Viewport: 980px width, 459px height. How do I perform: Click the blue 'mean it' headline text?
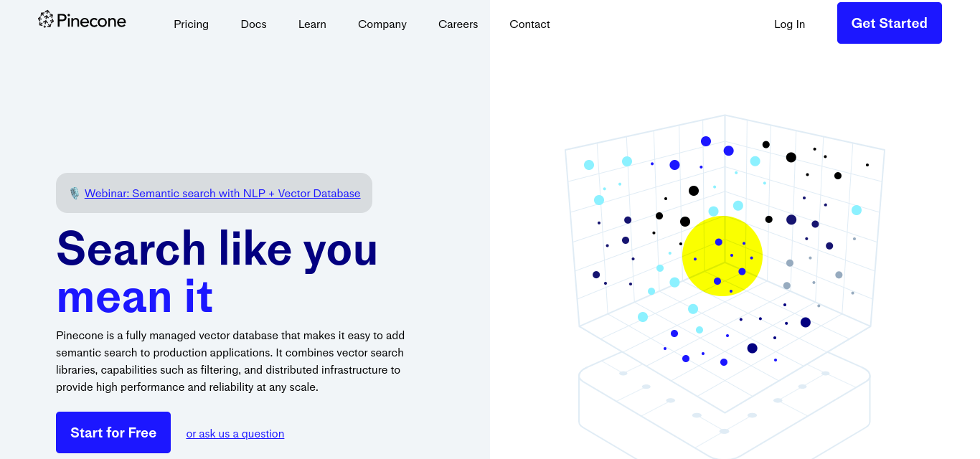(135, 296)
